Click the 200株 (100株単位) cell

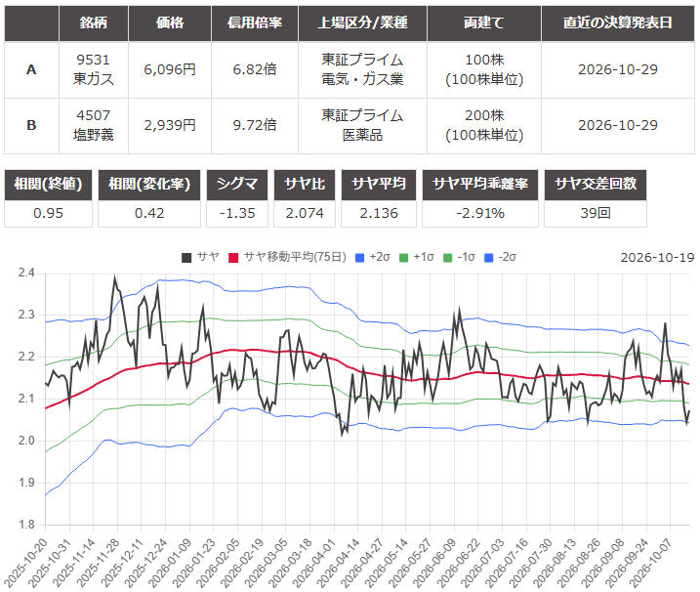click(484, 126)
